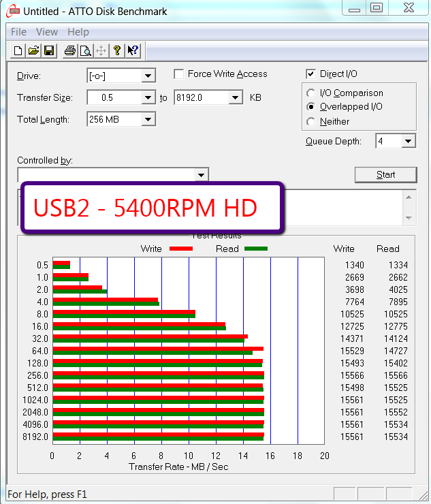431x504 pixels.
Task: Click the 8192.0 row label in chart
Action: [x=35, y=437]
